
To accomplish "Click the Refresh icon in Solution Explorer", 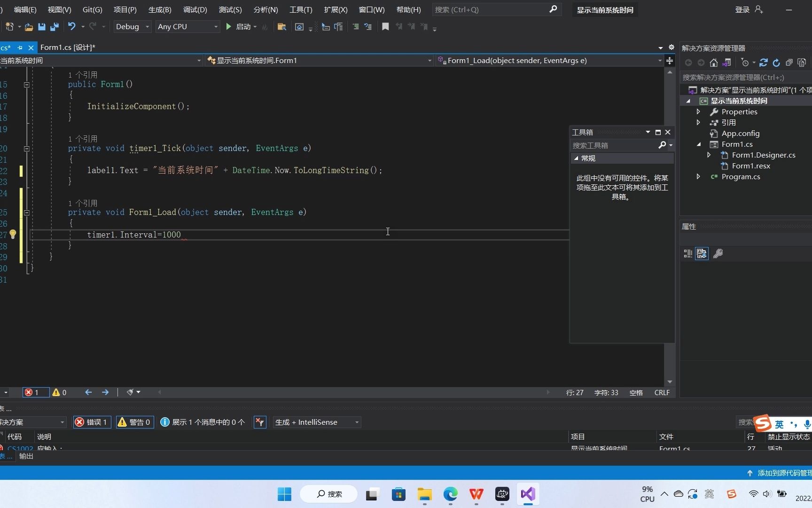I will pos(776,63).
